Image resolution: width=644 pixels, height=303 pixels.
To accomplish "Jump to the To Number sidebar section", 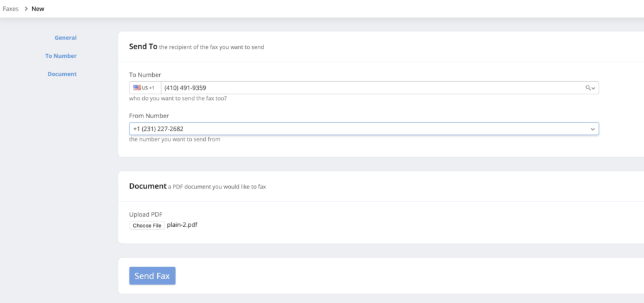I will 60,56.
